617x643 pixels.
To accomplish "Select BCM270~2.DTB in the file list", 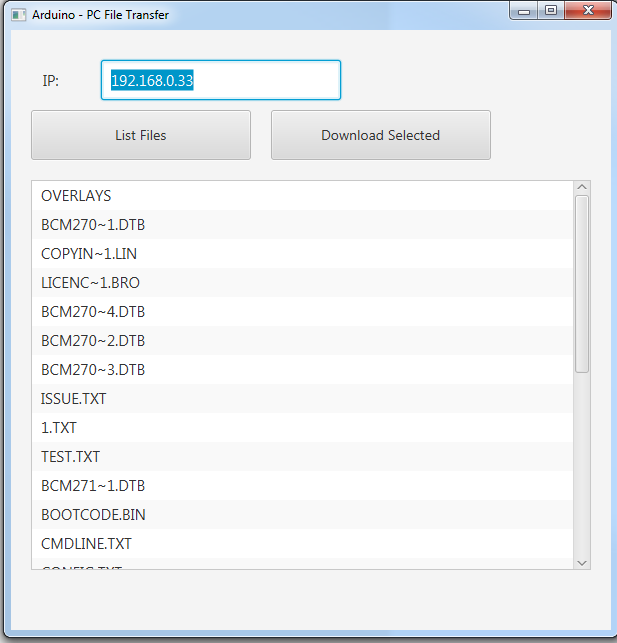I will click(x=302, y=341).
